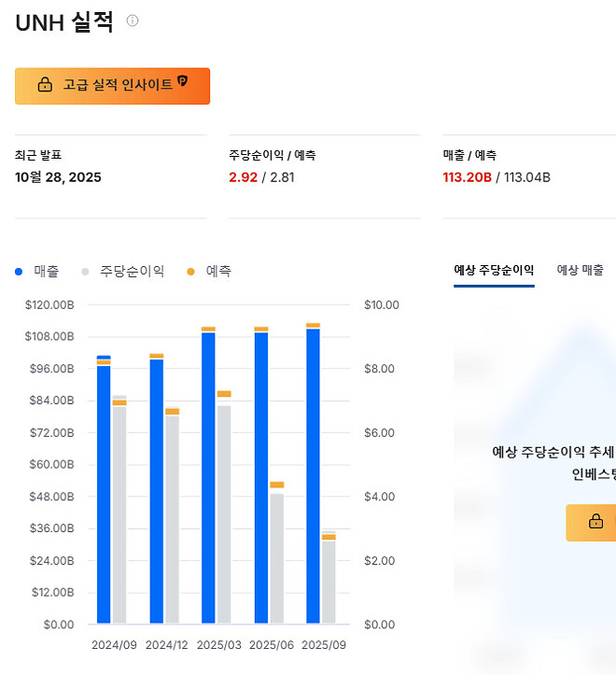Select the revenue forecast 113.04B

527,177
